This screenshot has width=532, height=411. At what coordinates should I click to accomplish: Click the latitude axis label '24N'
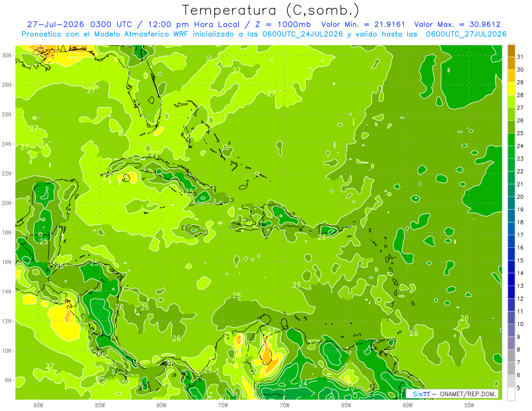[x=8, y=144]
